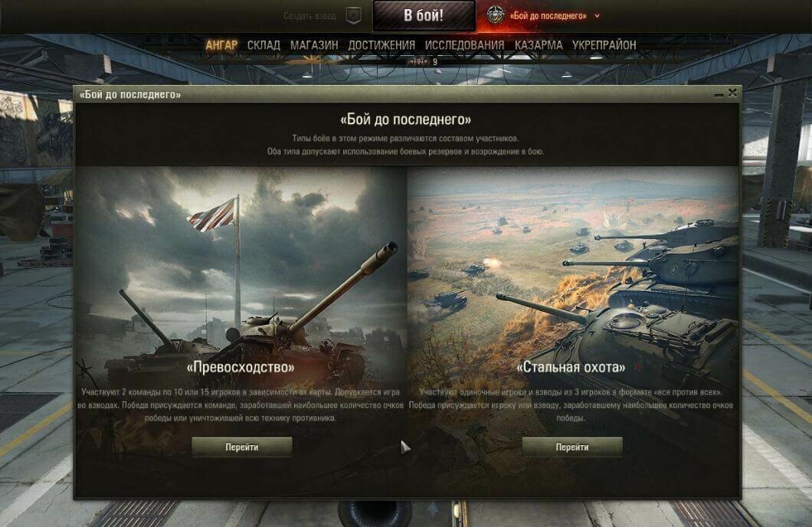Screen dimensions: 812x527
Task: Click the battle mode emblem icon
Action: (x=496, y=15)
